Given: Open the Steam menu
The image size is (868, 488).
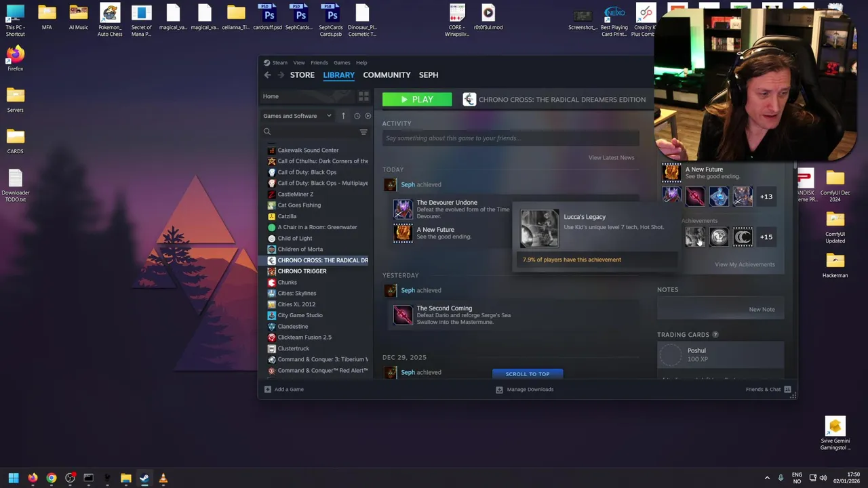Looking at the screenshot, I should click(279, 62).
